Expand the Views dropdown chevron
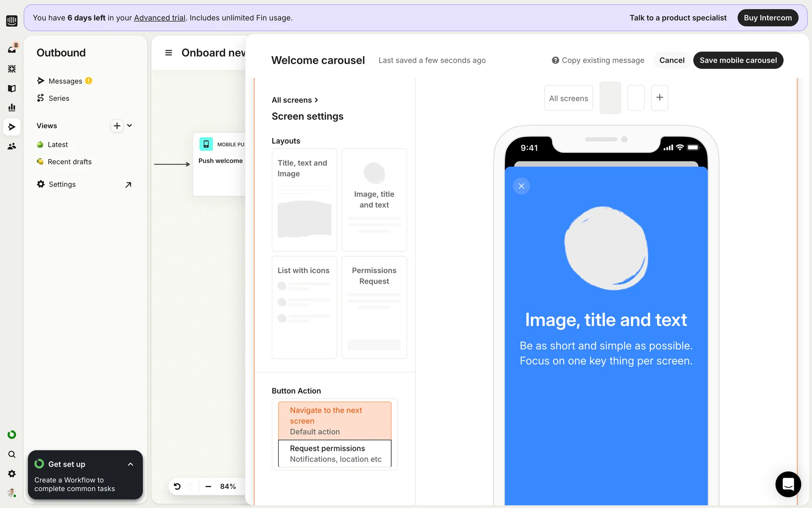 (129, 126)
